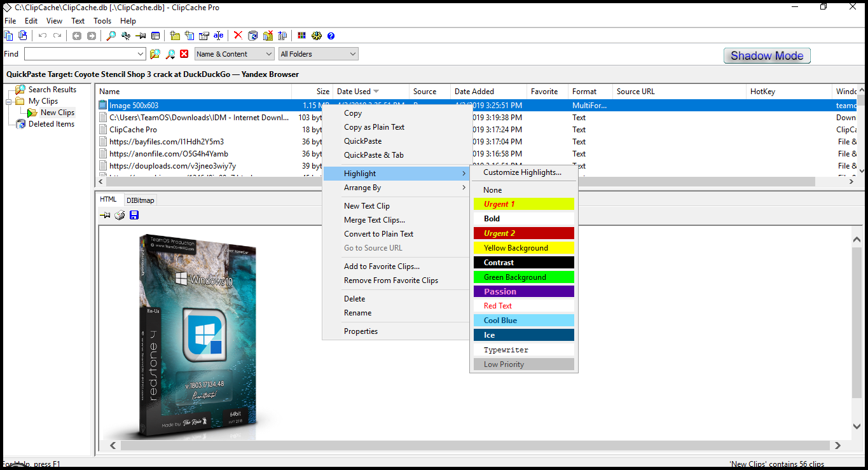Click the folder with red X icon
This screenshot has height=470, width=868.
tap(268, 36)
